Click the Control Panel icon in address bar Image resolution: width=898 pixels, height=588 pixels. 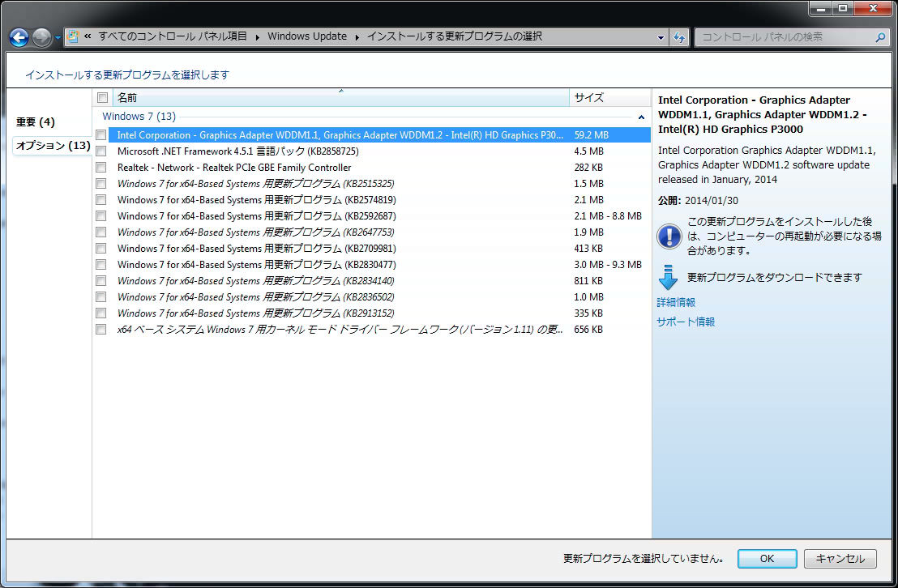73,36
